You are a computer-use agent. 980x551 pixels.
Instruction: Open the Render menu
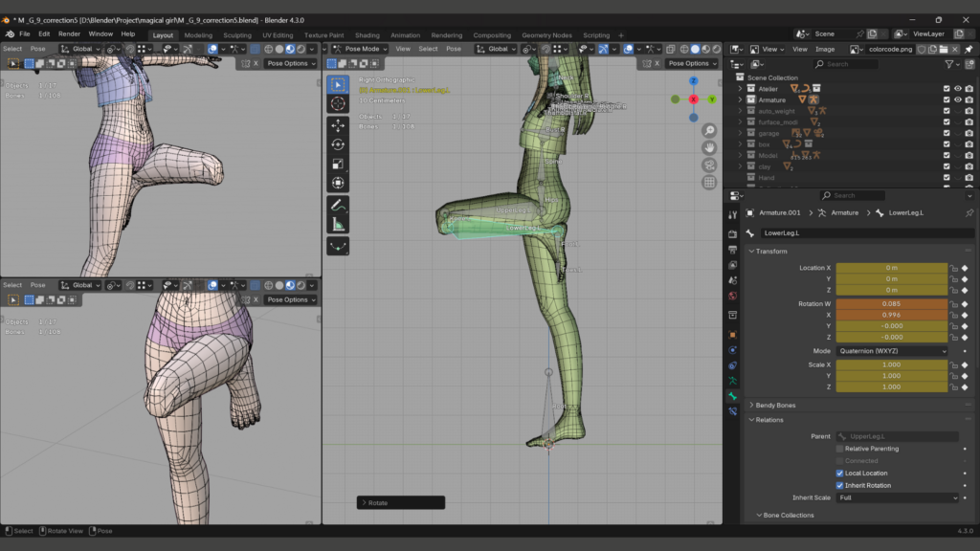69,33
